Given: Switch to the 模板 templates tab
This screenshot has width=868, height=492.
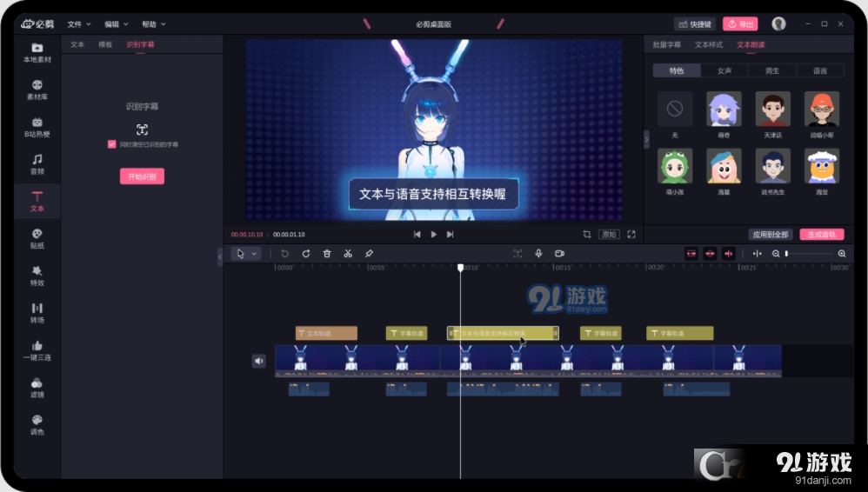Looking at the screenshot, I should 105,44.
